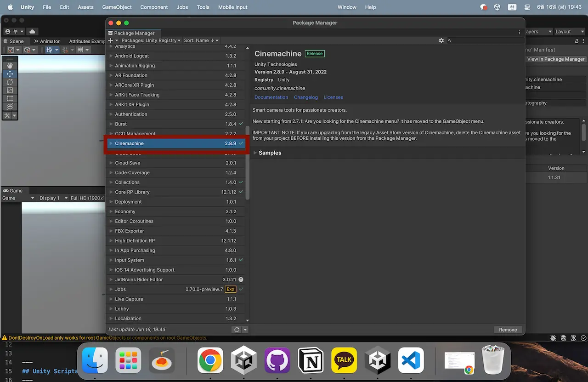Open macOS Control Center toggles icon
The height and width of the screenshot is (382, 588).
click(x=527, y=7)
